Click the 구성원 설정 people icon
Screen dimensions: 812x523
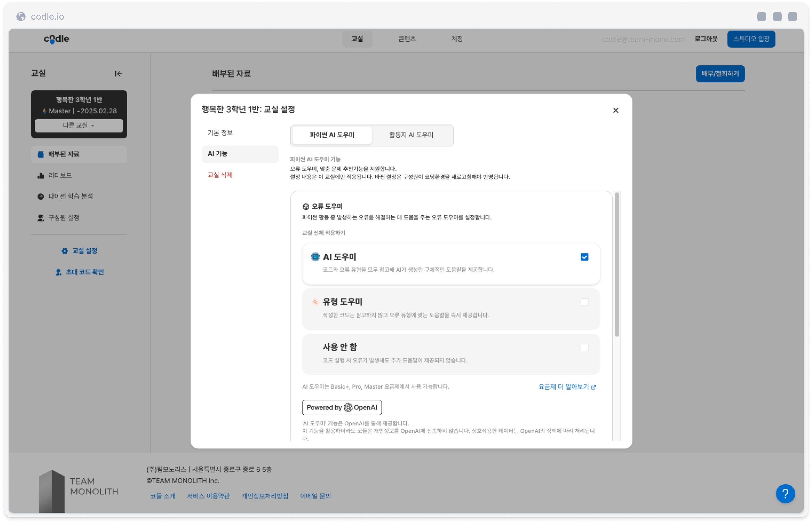[41, 218]
